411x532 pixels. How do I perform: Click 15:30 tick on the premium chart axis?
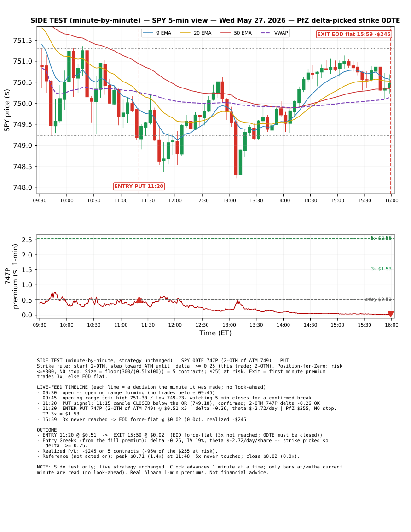tap(365, 325)
